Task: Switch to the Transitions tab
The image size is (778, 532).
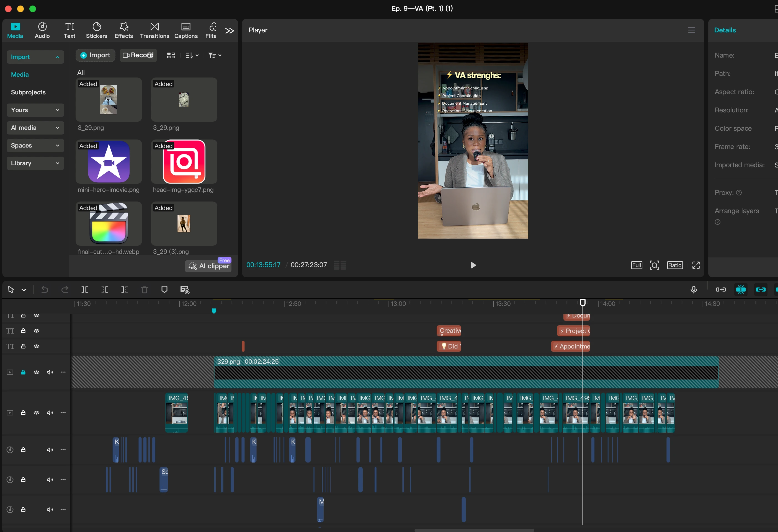Action: [154, 30]
